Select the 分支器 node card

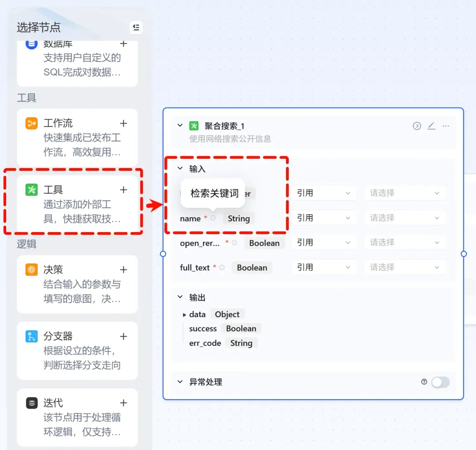pos(78,351)
